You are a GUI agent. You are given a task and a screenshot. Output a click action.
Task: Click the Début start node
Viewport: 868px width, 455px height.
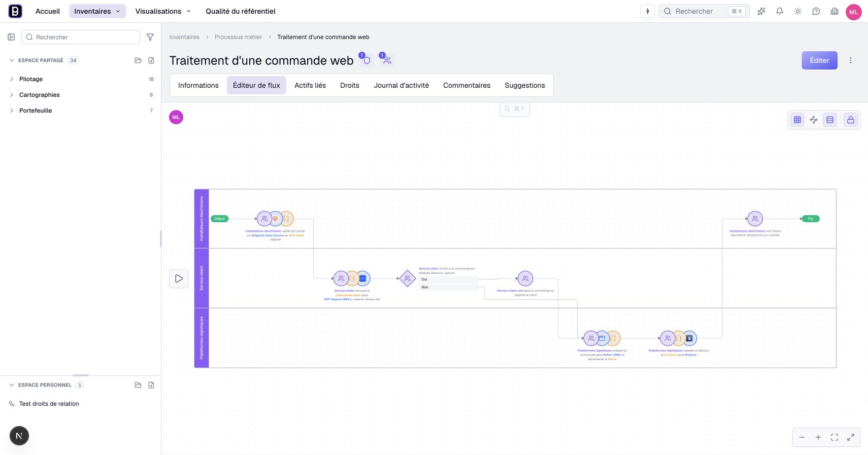220,219
